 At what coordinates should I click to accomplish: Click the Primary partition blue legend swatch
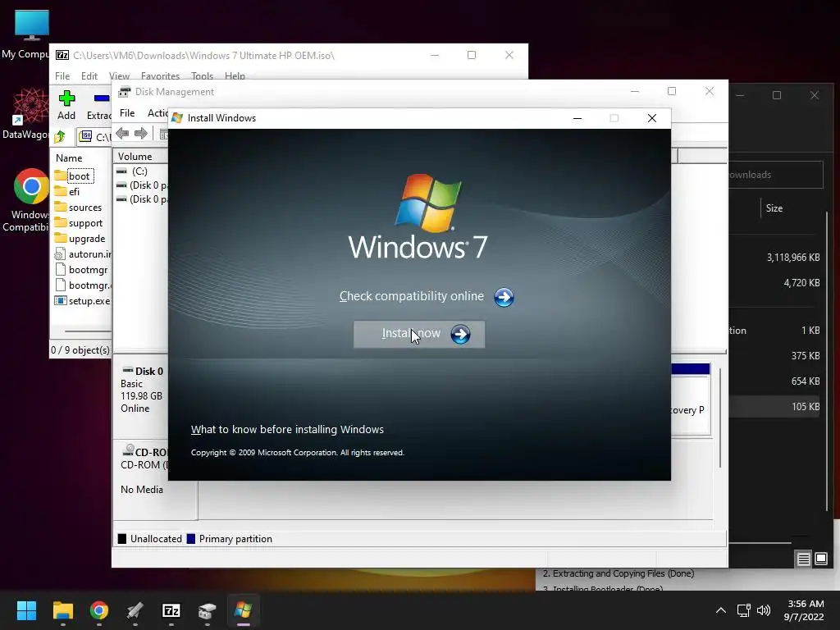190,539
